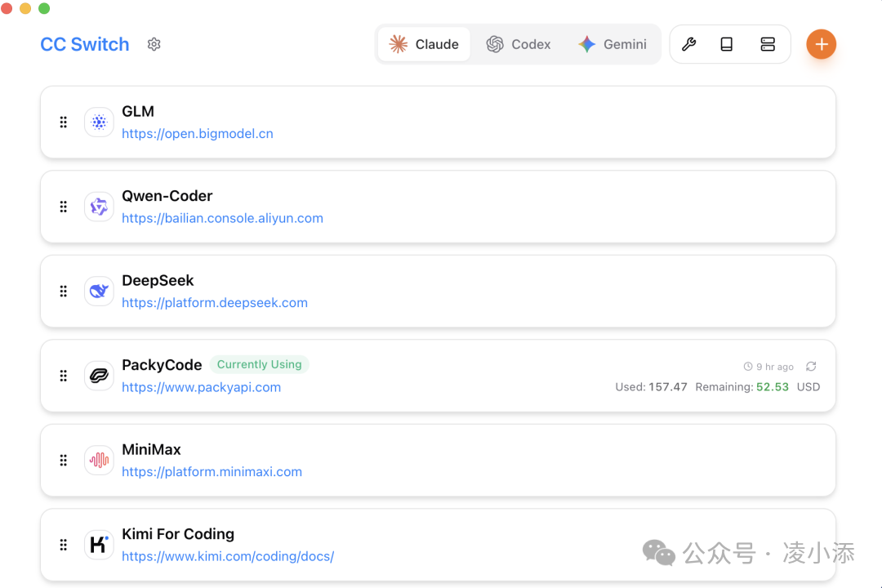Screen dimensions: 882x588
Task: Open the server stack icon in toolbar
Action: [767, 44]
